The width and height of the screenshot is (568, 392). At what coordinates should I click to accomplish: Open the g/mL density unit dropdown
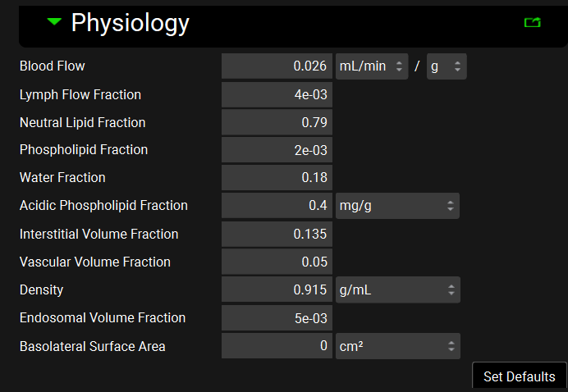click(x=397, y=289)
